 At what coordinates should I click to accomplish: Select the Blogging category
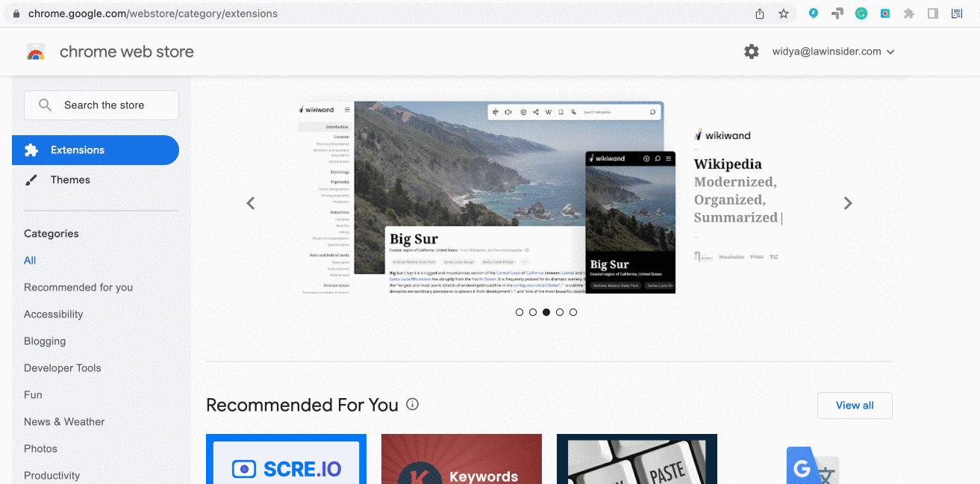(x=45, y=341)
